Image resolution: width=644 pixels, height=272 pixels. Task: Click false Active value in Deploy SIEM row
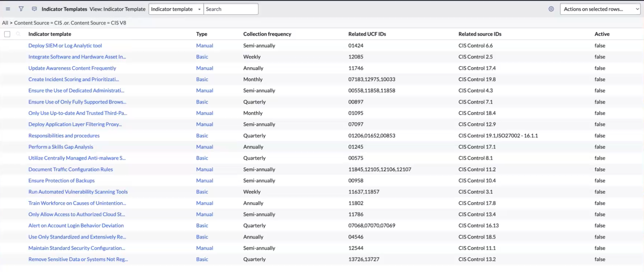[600, 45]
